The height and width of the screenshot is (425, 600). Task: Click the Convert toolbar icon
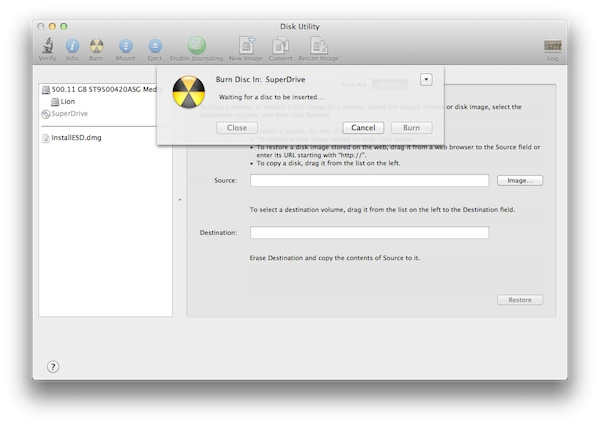(280, 45)
